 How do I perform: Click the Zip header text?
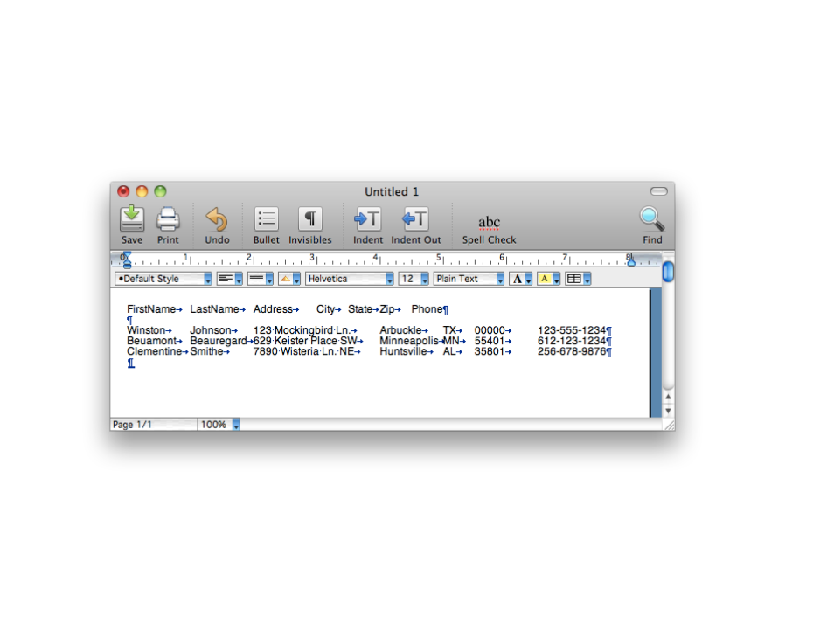(386, 309)
